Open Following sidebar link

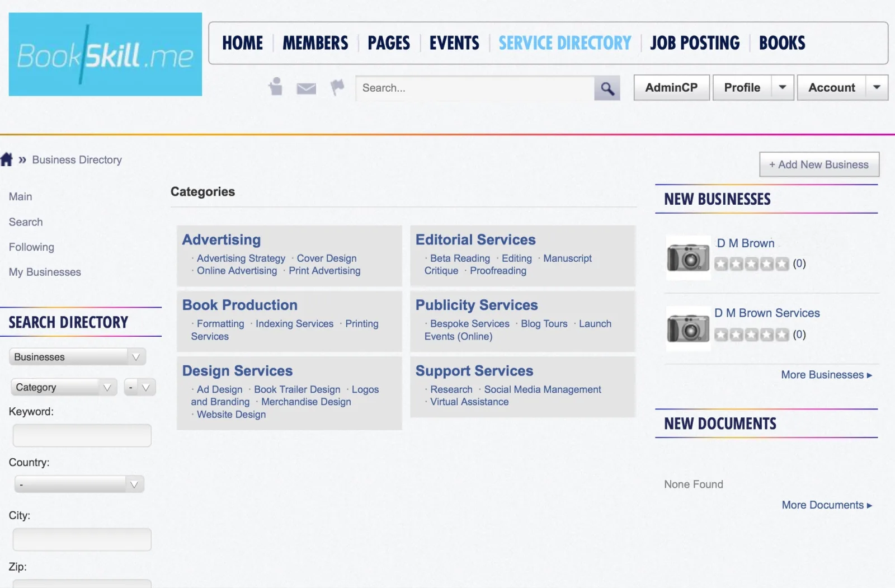point(31,247)
